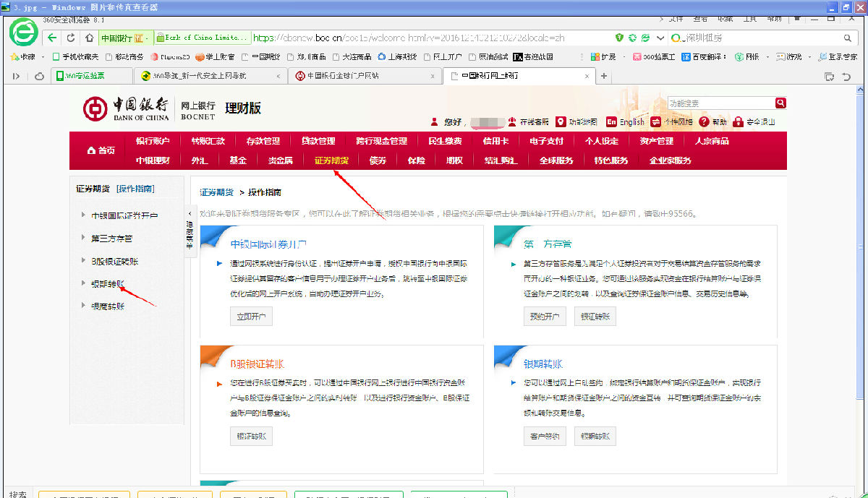The height and width of the screenshot is (498, 868).
Task: Open the 信用卡 menu
Action: tap(495, 141)
